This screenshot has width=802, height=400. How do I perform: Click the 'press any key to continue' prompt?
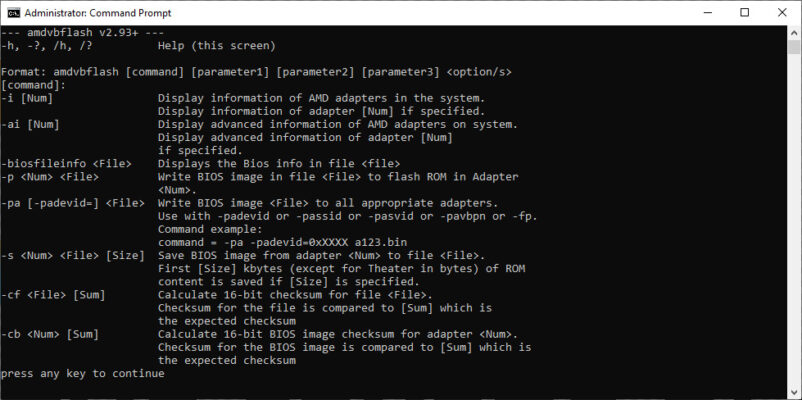coord(83,373)
